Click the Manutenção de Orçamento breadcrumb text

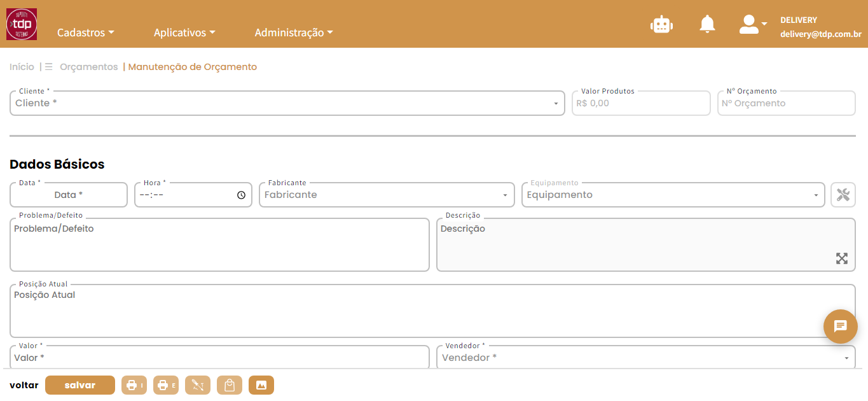click(193, 67)
